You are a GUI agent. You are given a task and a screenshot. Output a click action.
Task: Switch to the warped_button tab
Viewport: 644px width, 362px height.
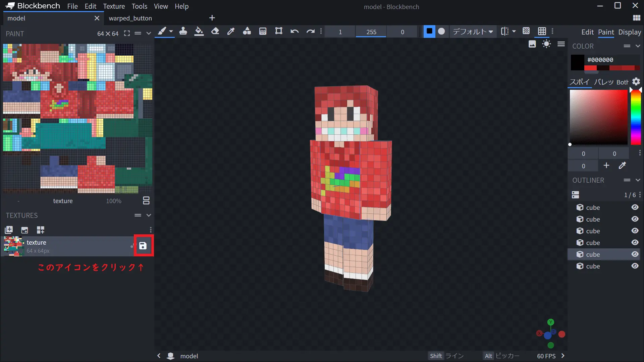click(x=130, y=18)
